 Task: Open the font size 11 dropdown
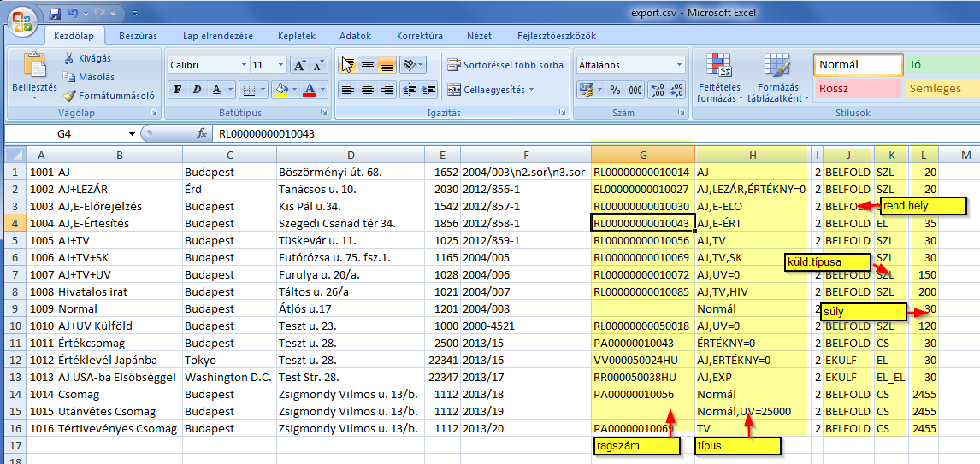coord(281,65)
